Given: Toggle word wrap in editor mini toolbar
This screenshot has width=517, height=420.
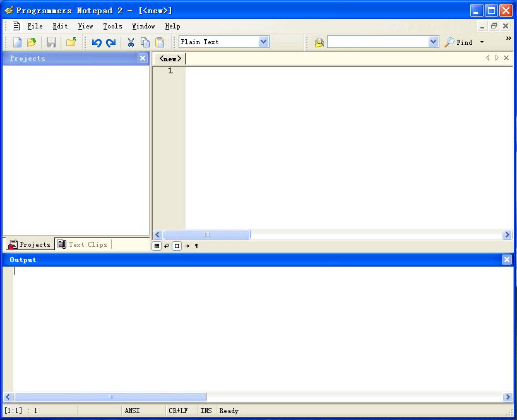Looking at the screenshot, I should coord(167,246).
